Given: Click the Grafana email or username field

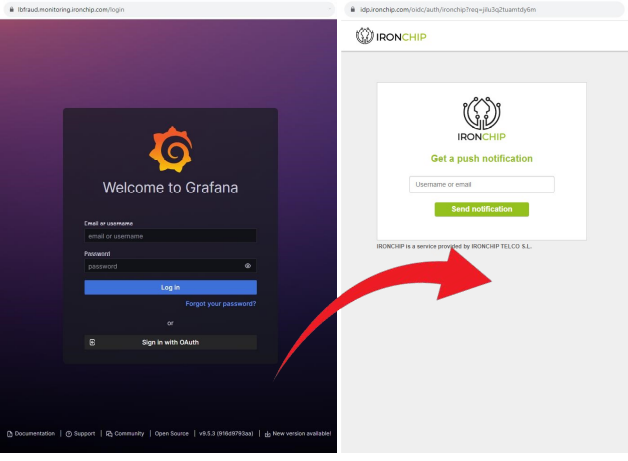Looking at the screenshot, I should [x=170, y=236].
